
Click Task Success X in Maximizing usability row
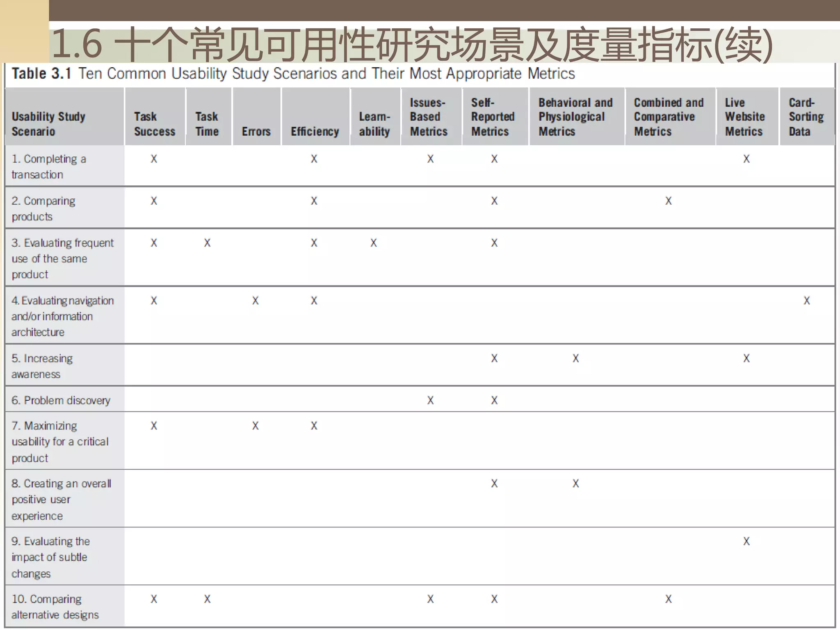[154, 426]
